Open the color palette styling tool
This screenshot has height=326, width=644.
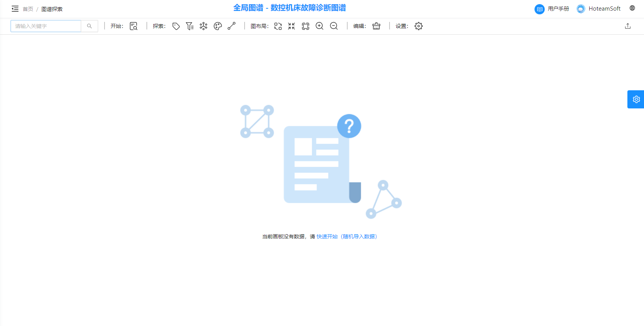click(218, 26)
